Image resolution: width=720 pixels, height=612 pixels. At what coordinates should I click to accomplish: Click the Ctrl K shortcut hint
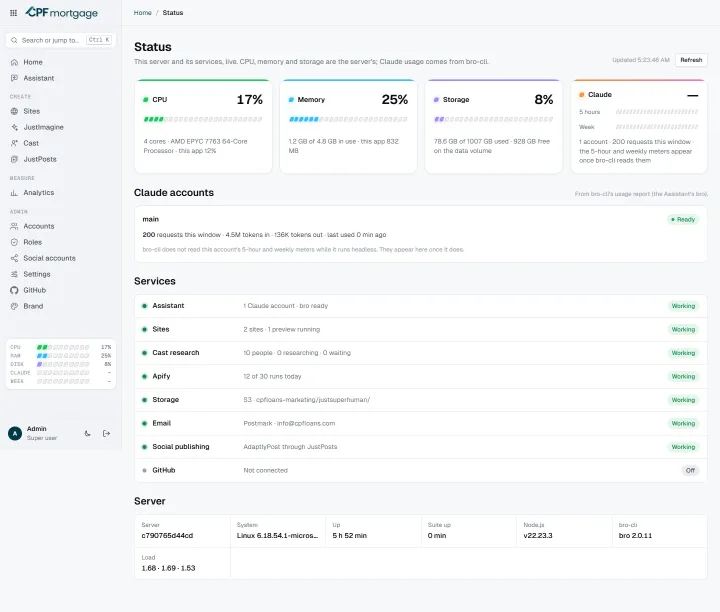pos(99,40)
